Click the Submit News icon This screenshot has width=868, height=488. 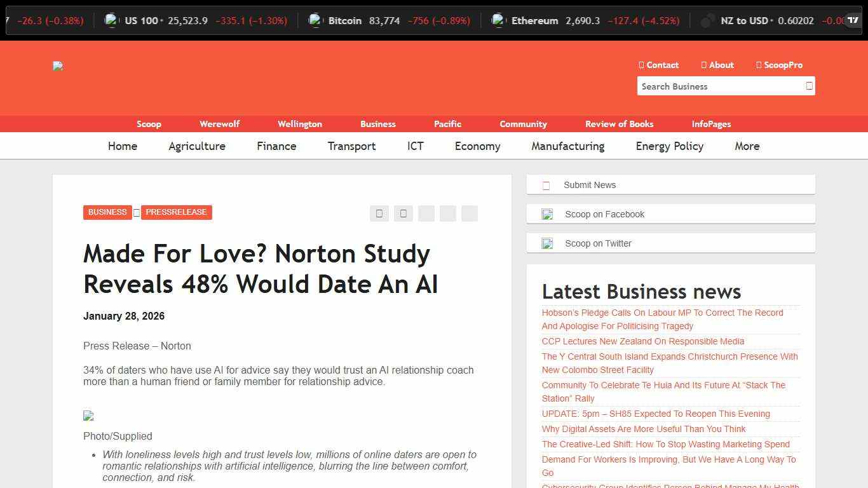click(546, 185)
